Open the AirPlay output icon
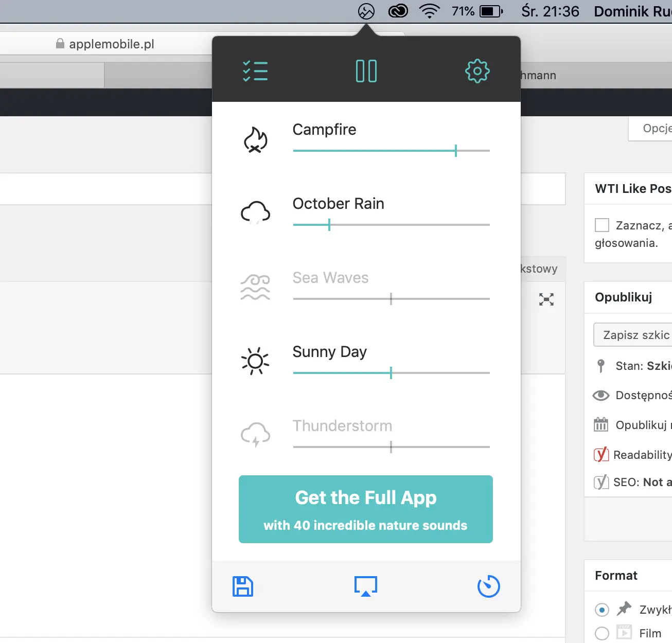The height and width of the screenshot is (643, 672). click(x=366, y=586)
